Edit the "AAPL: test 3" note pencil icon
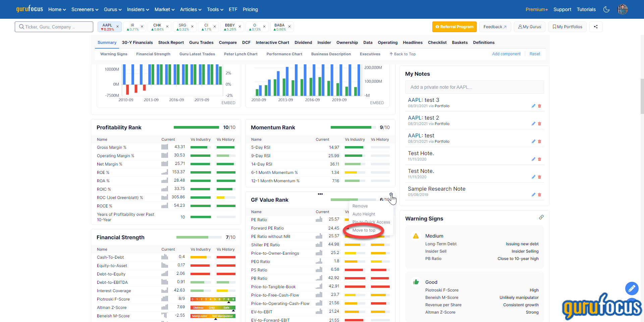Image resolution: width=644 pixels, height=322 pixels. 533,106
